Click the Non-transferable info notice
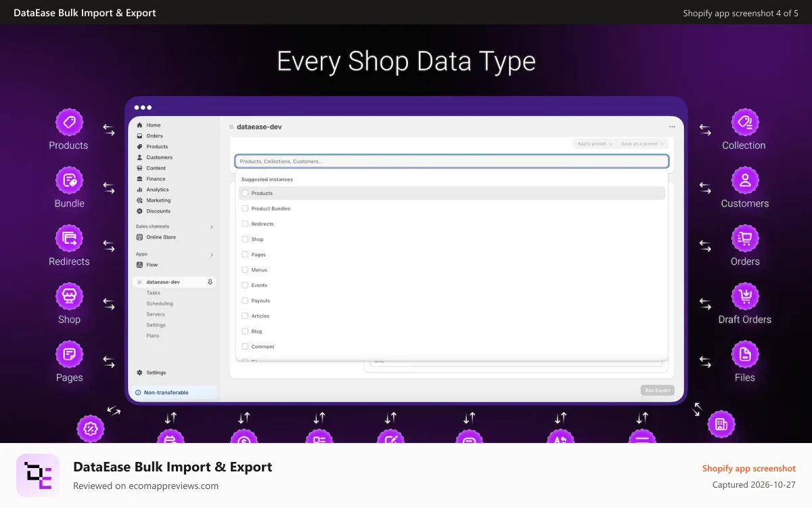 [173, 392]
